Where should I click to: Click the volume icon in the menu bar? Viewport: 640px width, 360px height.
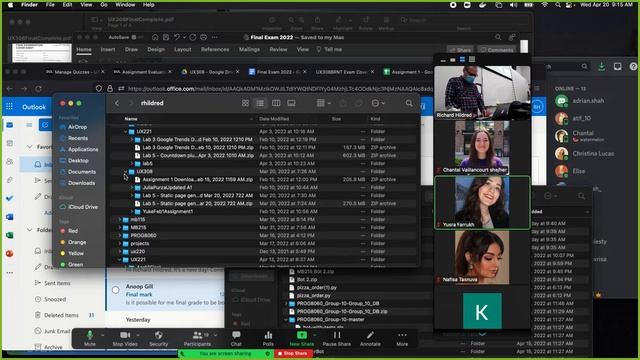(513, 5)
